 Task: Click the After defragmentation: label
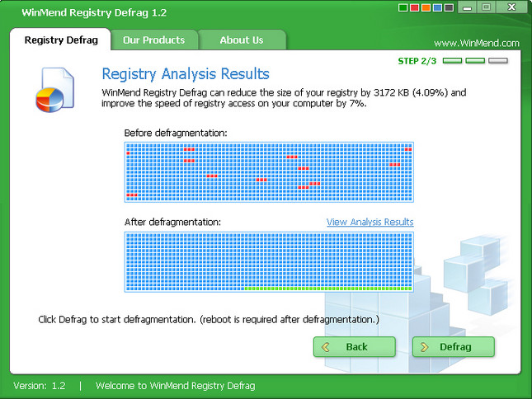click(172, 222)
